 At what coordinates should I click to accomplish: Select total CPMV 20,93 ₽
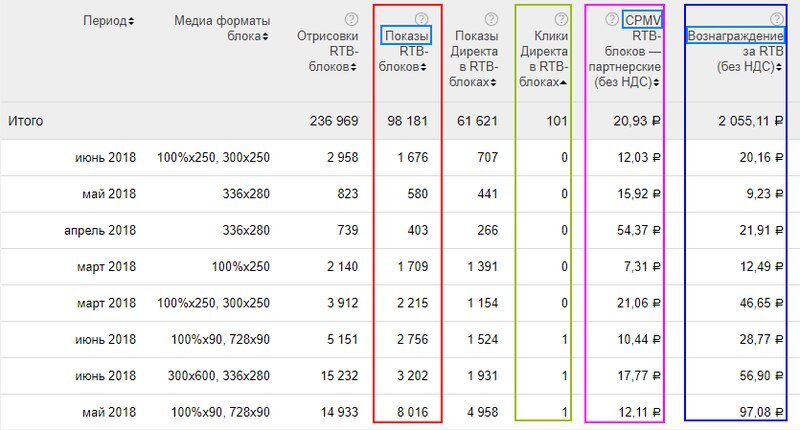(637, 121)
